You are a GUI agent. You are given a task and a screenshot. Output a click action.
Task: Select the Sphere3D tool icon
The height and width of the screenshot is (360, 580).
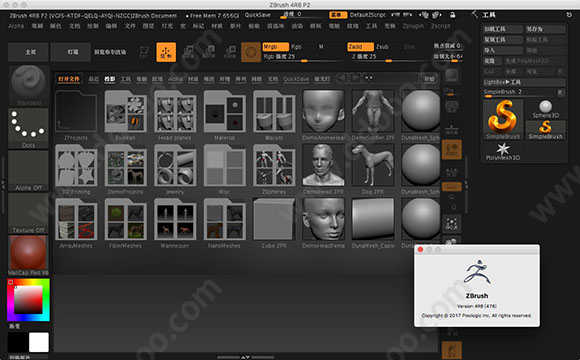click(545, 109)
